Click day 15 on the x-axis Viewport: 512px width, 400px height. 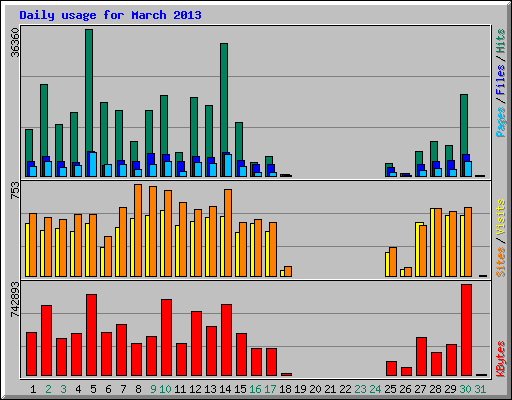click(240, 389)
